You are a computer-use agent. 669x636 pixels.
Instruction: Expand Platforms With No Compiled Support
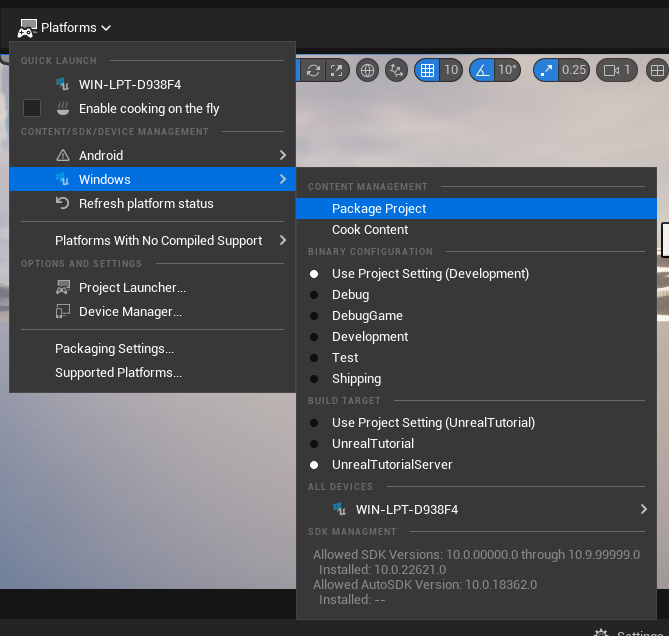pos(158,240)
